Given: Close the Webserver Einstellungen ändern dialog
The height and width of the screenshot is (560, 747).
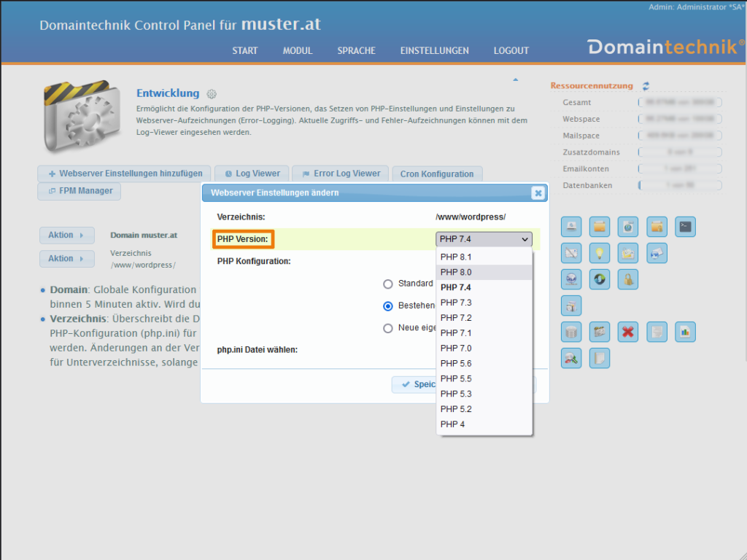Looking at the screenshot, I should point(538,193).
